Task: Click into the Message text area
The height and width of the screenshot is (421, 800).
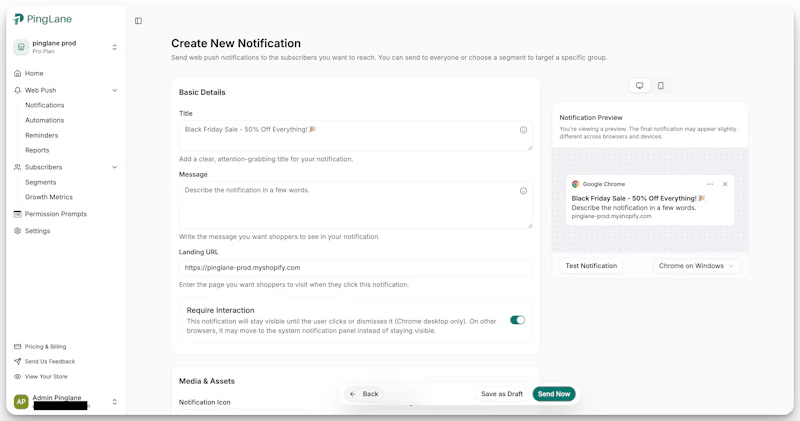Action: point(356,205)
